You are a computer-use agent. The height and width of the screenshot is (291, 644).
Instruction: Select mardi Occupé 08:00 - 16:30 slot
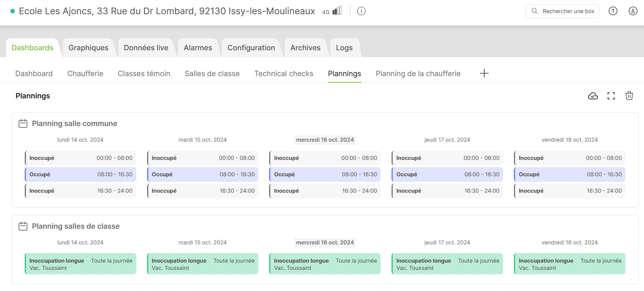(x=203, y=174)
